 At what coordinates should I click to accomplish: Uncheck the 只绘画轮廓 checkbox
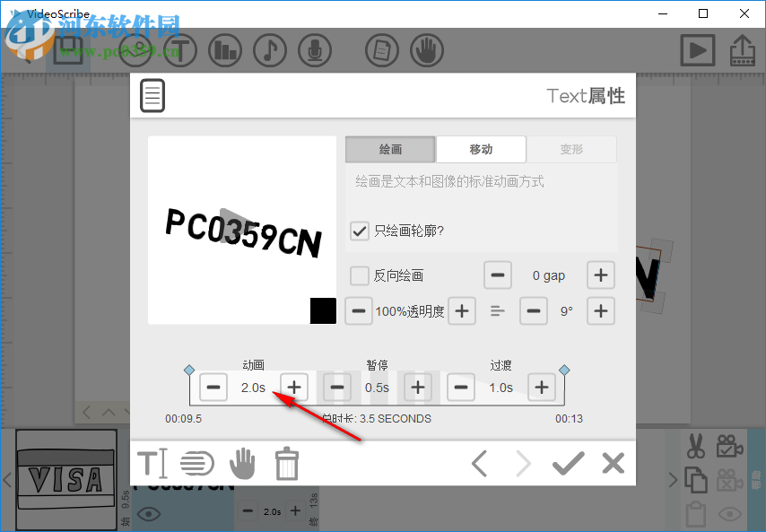pyautogui.click(x=358, y=231)
